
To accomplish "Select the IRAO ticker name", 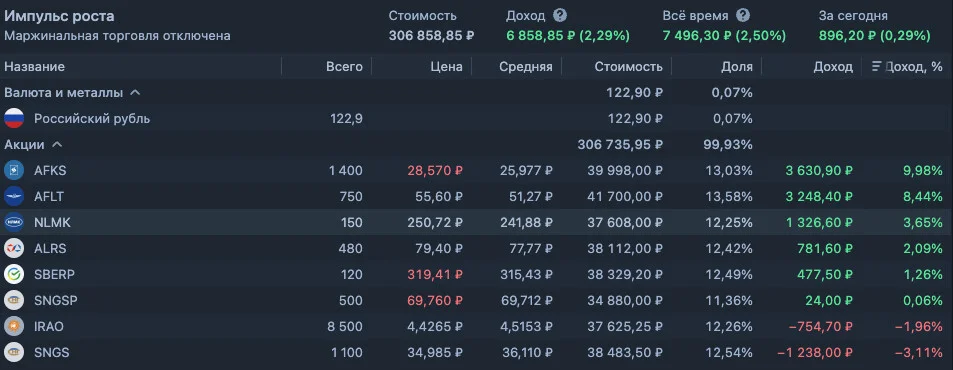I will point(49,327).
